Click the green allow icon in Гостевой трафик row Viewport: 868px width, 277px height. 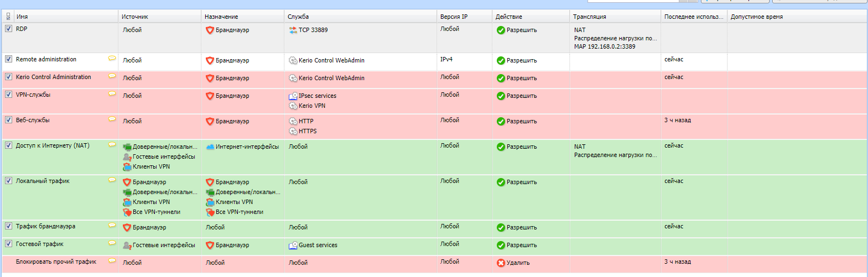click(x=501, y=245)
